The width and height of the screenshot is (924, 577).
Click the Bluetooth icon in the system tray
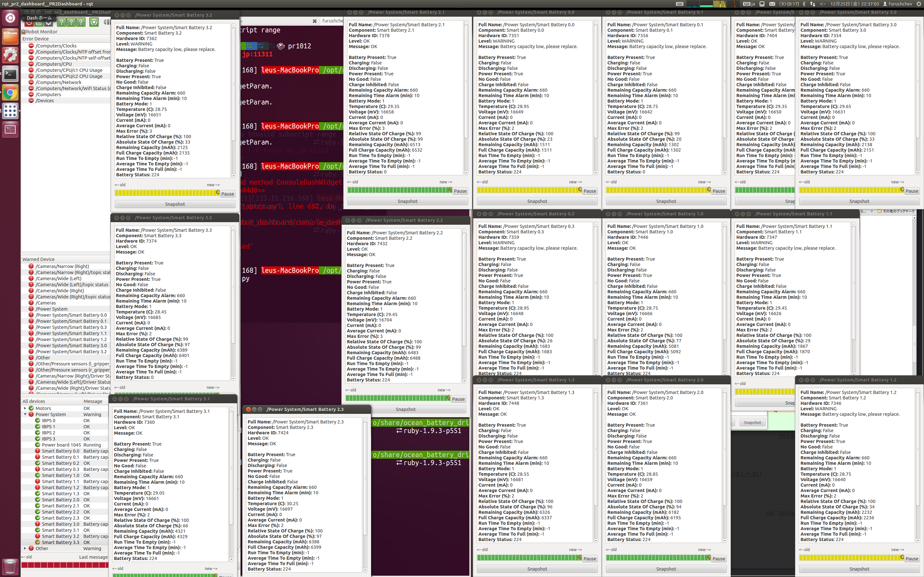click(804, 4)
